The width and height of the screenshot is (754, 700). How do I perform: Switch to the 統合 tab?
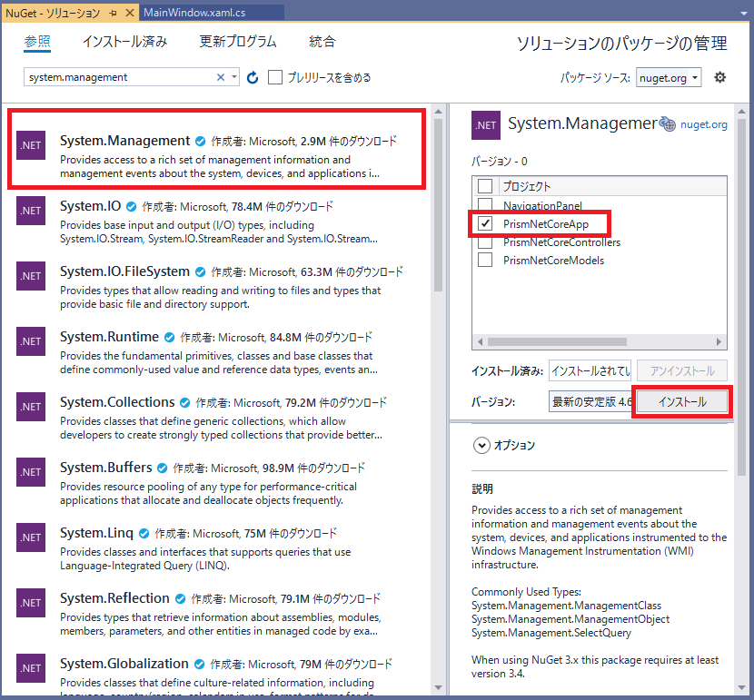(x=322, y=42)
